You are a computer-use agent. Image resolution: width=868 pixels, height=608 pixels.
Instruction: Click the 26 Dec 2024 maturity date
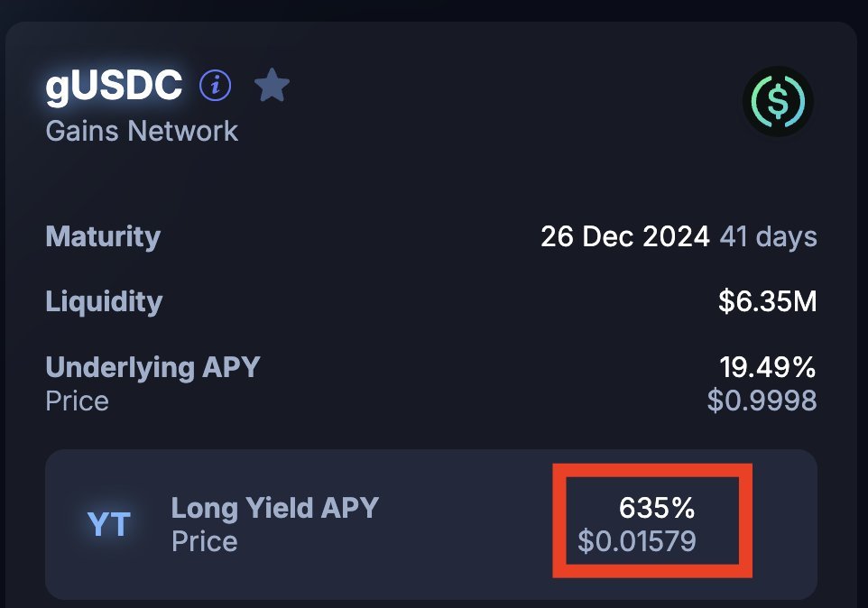click(624, 237)
